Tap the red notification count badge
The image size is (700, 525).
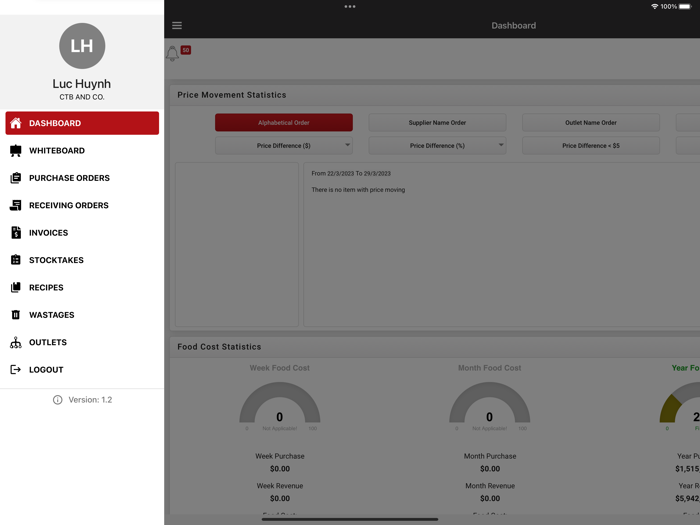[186, 50]
